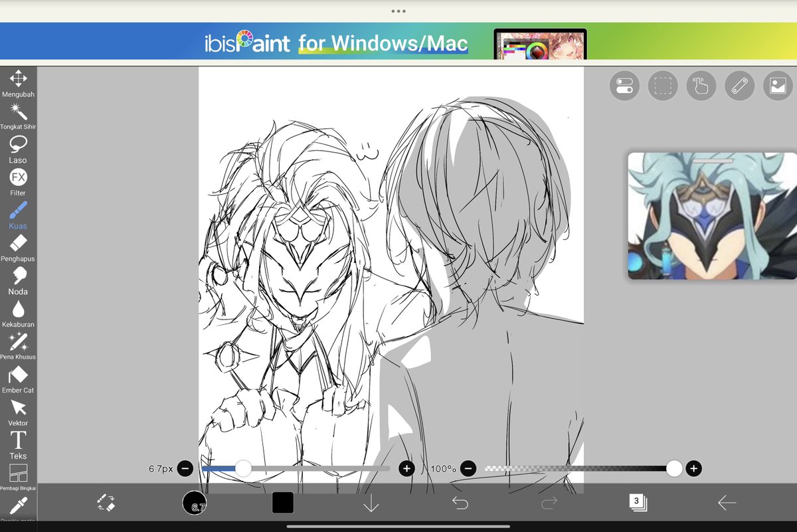The height and width of the screenshot is (532, 797).
Task: Select the Teks text tool
Action: click(18, 445)
